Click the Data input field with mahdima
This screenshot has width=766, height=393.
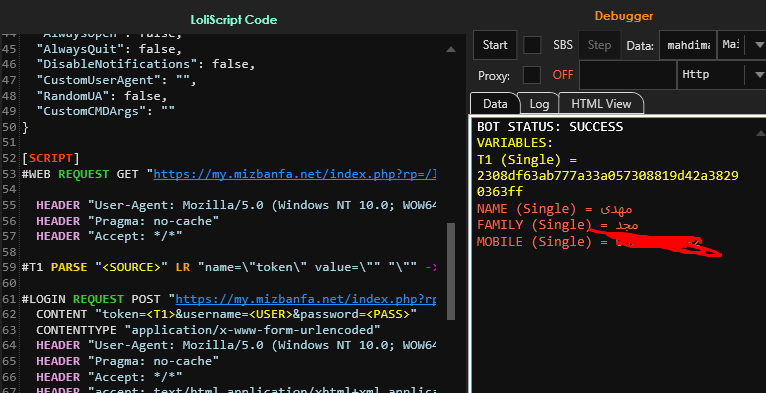click(x=688, y=45)
